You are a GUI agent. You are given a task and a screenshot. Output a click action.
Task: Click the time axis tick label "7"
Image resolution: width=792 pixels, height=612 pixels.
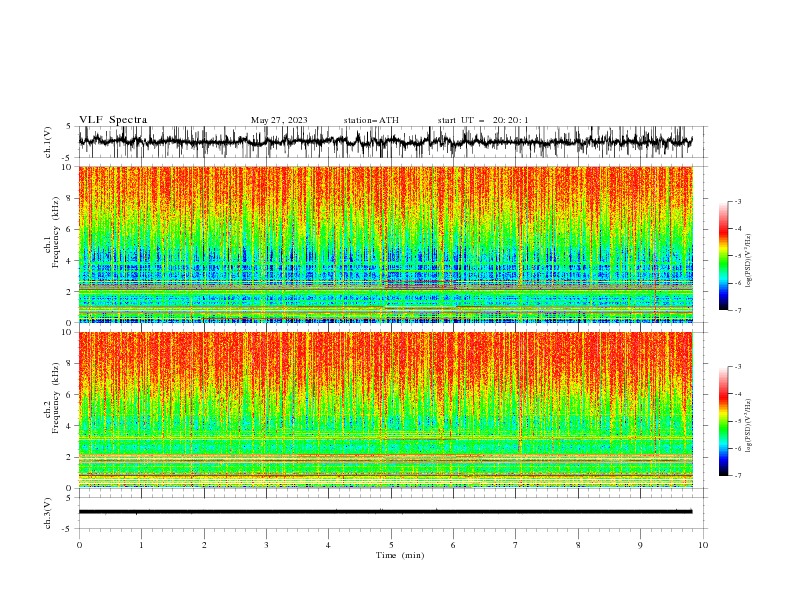pyautogui.click(x=516, y=545)
